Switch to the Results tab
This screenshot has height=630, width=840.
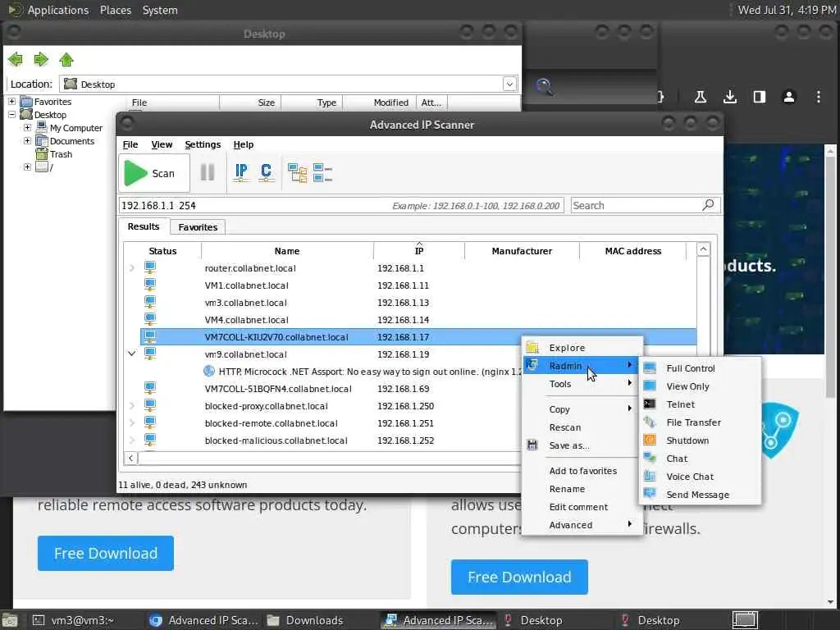pyautogui.click(x=143, y=226)
